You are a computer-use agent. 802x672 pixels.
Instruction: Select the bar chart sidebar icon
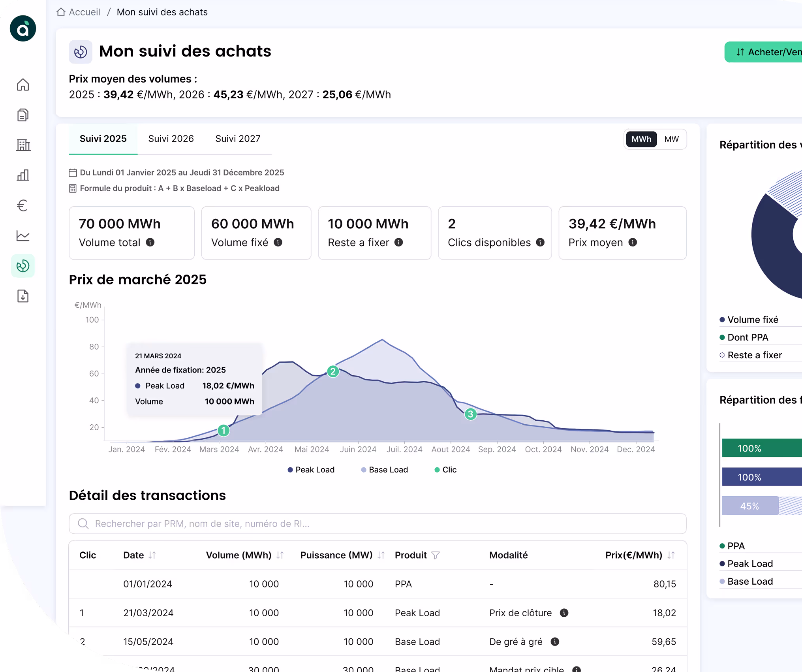point(23,175)
